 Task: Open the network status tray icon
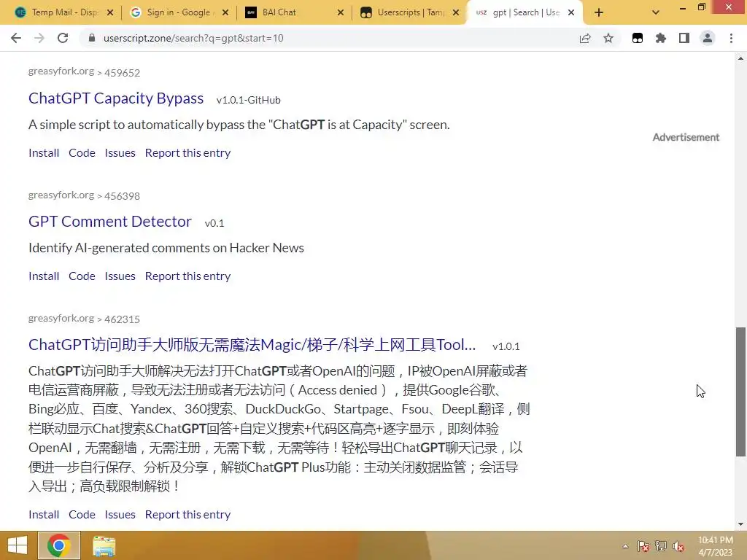pyautogui.click(x=661, y=546)
